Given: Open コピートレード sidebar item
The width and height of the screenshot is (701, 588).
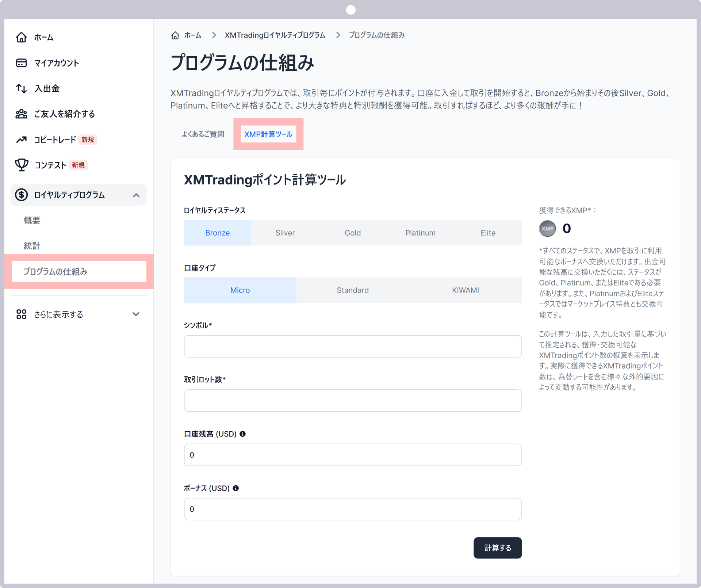Looking at the screenshot, I should (x=55, y=140).
